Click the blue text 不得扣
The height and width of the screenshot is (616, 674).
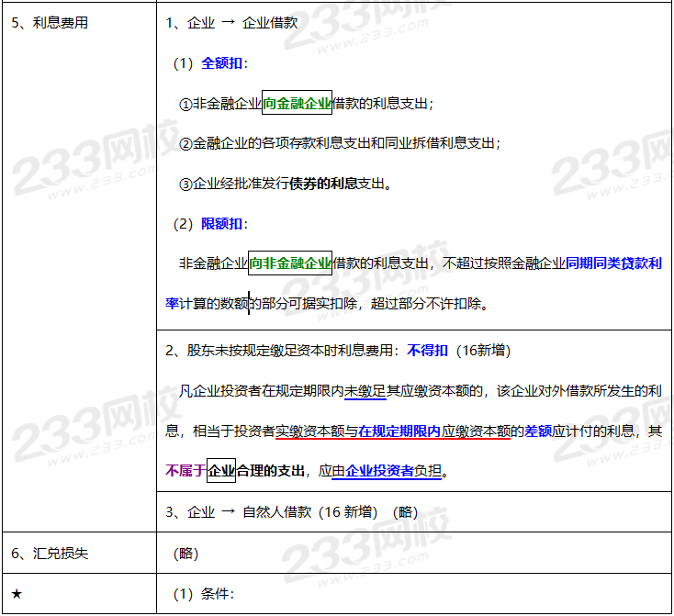[x=428, y=351]
